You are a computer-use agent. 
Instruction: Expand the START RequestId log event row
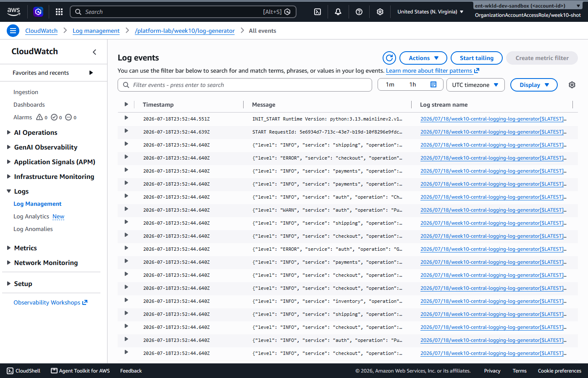126,131
